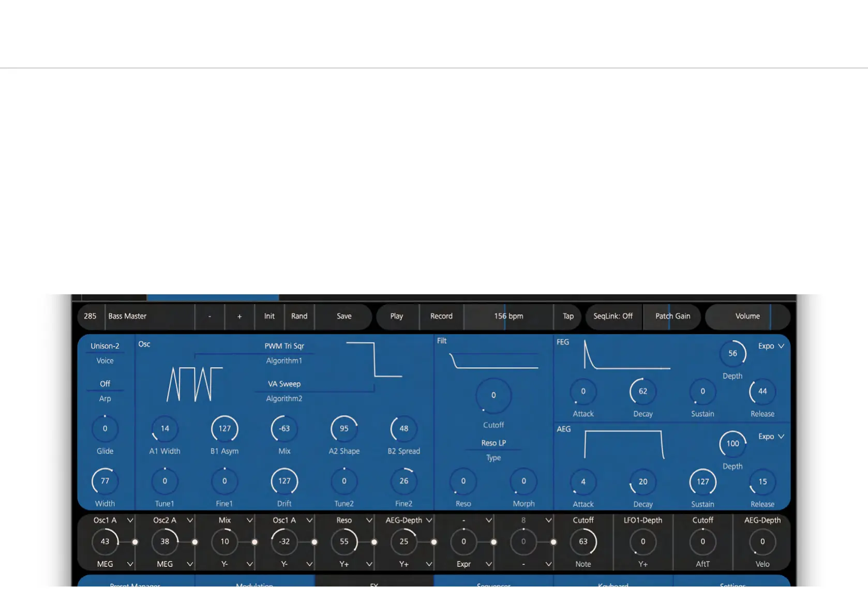Select the next patch plus button
This screenshot has height=616, width=868.
click(x=240, y=316)
